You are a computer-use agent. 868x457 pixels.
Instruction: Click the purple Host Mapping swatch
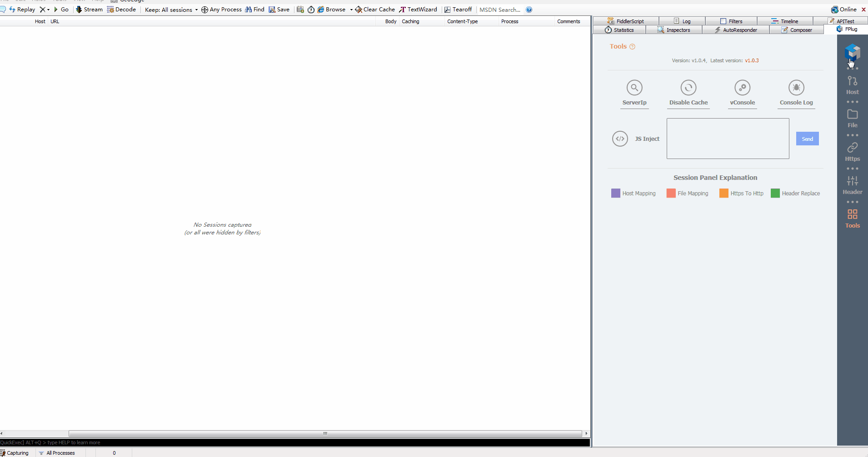pos(616,193)
